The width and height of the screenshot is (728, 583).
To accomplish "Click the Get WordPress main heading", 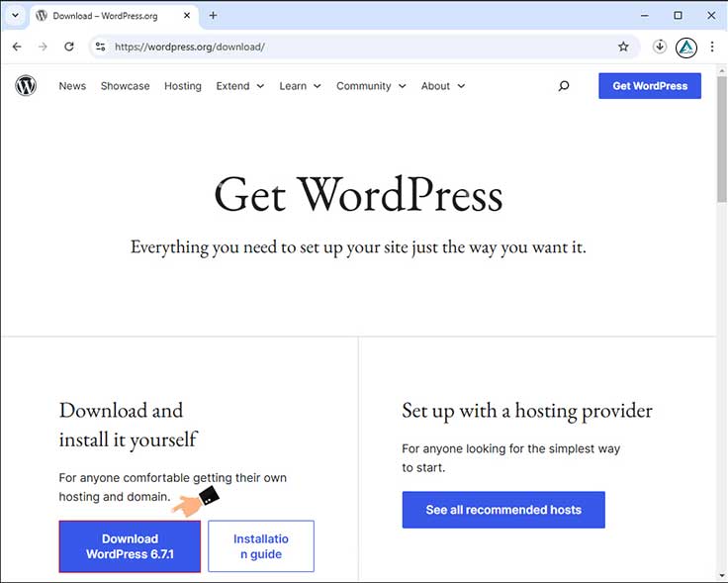I will pos(358,196).
